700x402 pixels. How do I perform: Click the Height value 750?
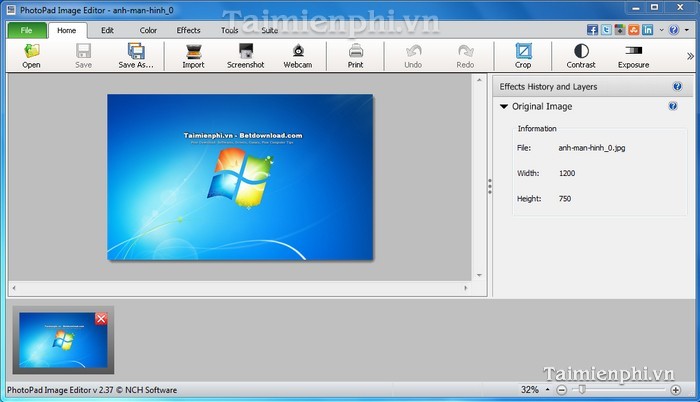tap(565, 199)
